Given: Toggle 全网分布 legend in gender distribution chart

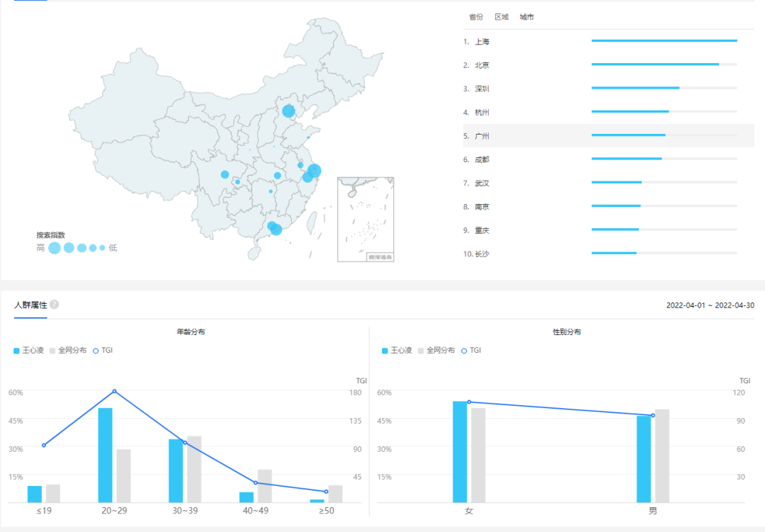Looking at the screenshot, I should point(436,351).
